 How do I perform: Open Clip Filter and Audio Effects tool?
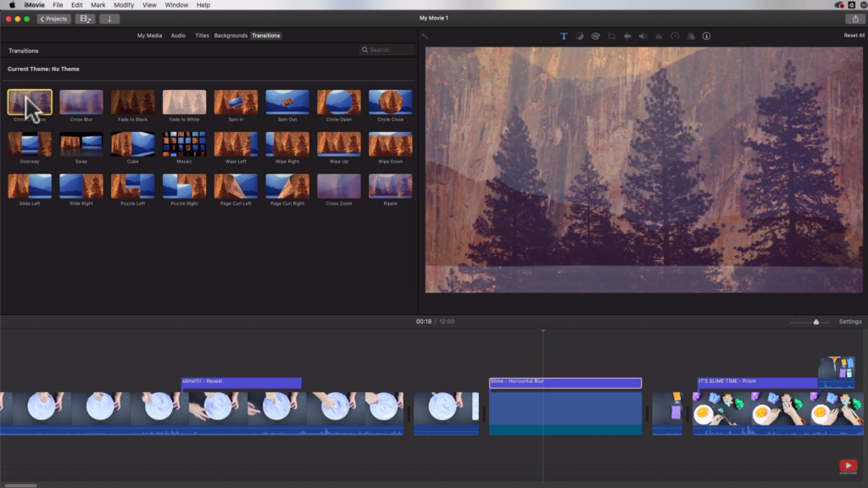[x=691, y=36]
